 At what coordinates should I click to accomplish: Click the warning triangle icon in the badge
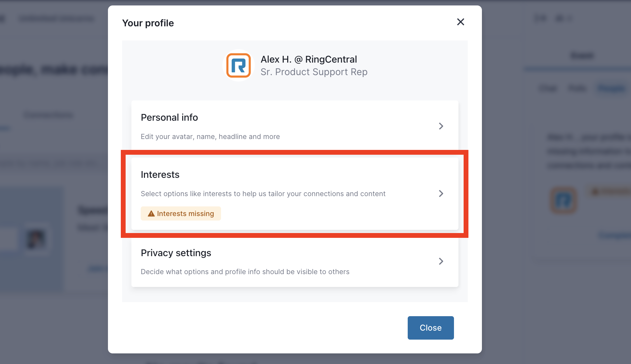tap(151, 213)
